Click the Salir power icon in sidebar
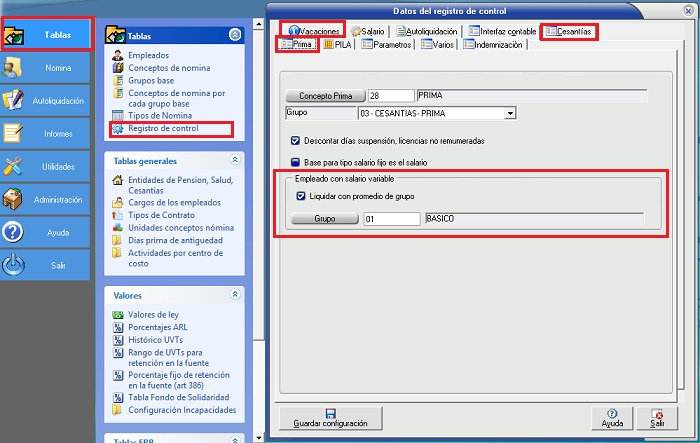Image resolution: width=700 pixels, height=443 pixels. point(14,266)
